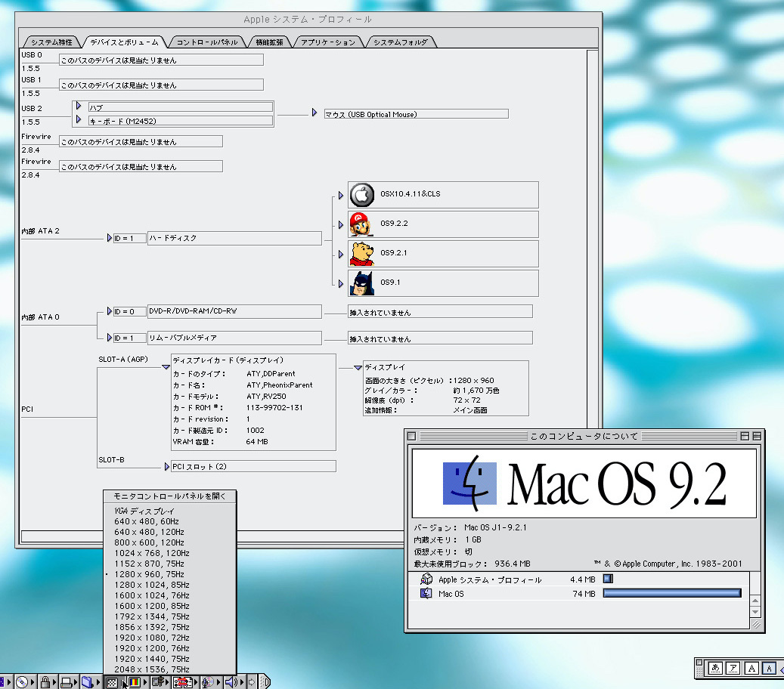This screenshot has height=689, width=784.
Task: Open the padlock control strip module
Action: pos(46,682)
